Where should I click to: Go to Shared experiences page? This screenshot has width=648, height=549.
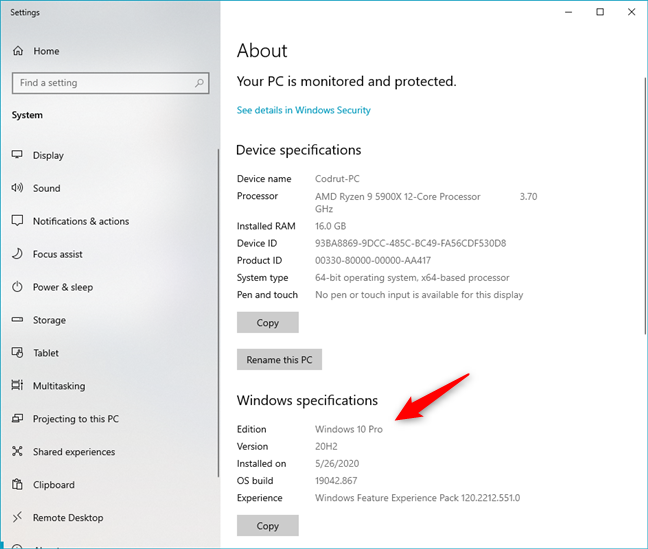click(x=73, y=452)
